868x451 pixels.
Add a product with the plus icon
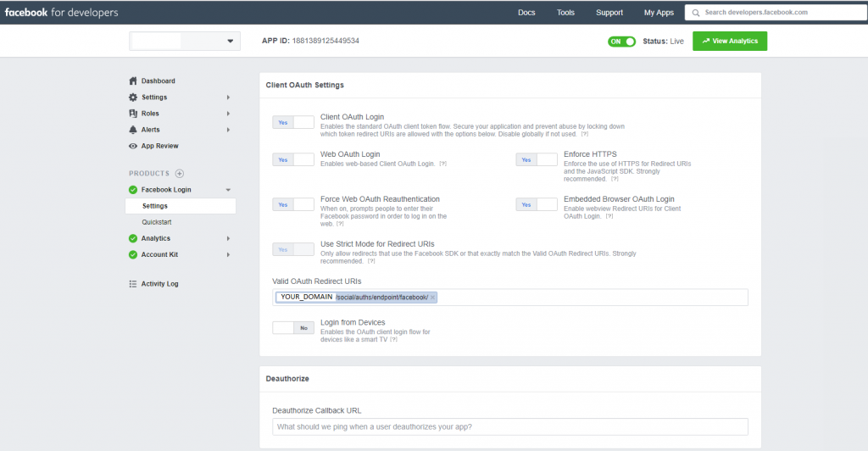point(180,173)
